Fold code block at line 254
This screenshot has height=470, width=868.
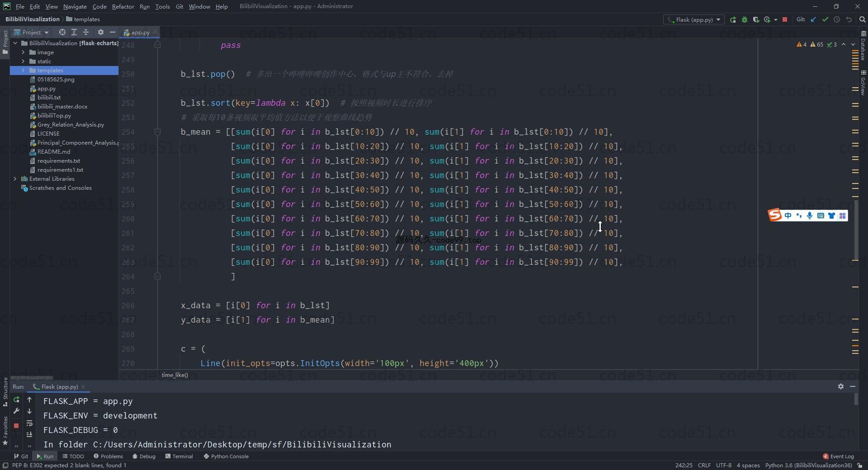click(157, 132)
